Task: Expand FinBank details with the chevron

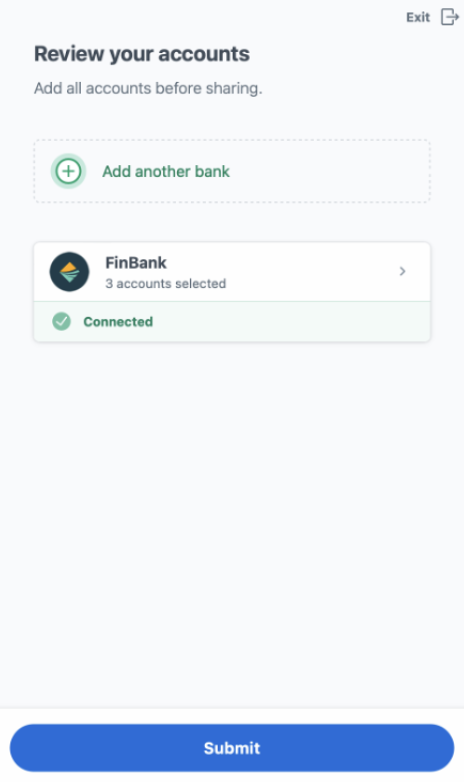Action: point(403,271)
